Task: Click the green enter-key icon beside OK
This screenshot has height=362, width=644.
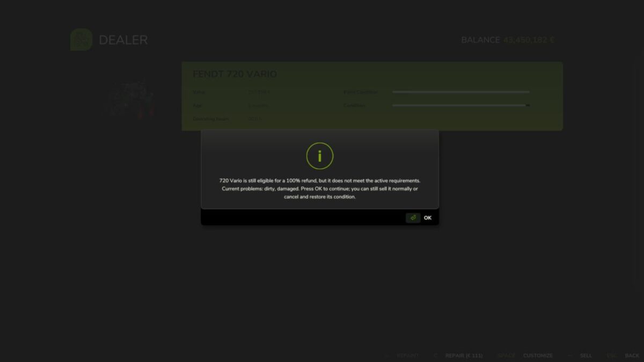Action: pyautogui.click(x=413, y=218)
